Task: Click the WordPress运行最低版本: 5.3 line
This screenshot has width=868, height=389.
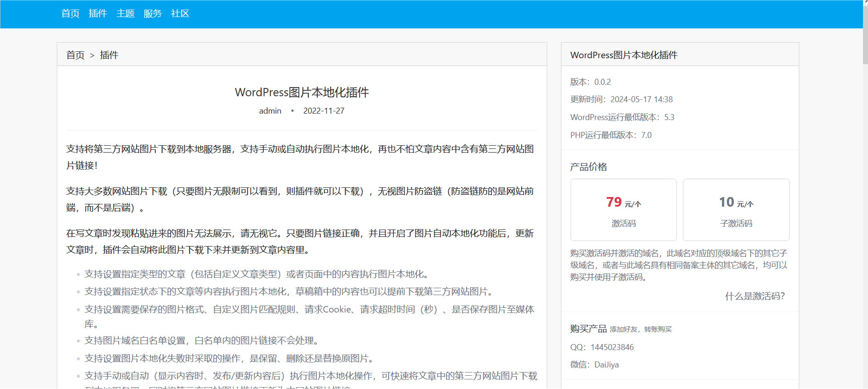Action: point(622,117)
